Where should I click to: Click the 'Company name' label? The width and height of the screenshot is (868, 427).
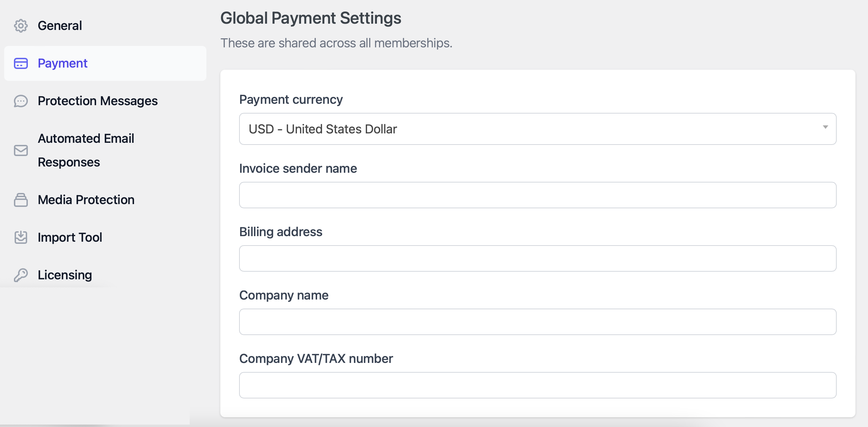(x=284, y=296)
